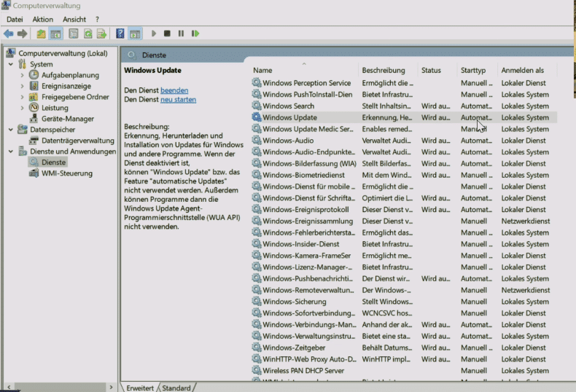Click the Export list toolbar icon
Image resolution: width=576 pixels, height=392 pixels.
(101, 34)
